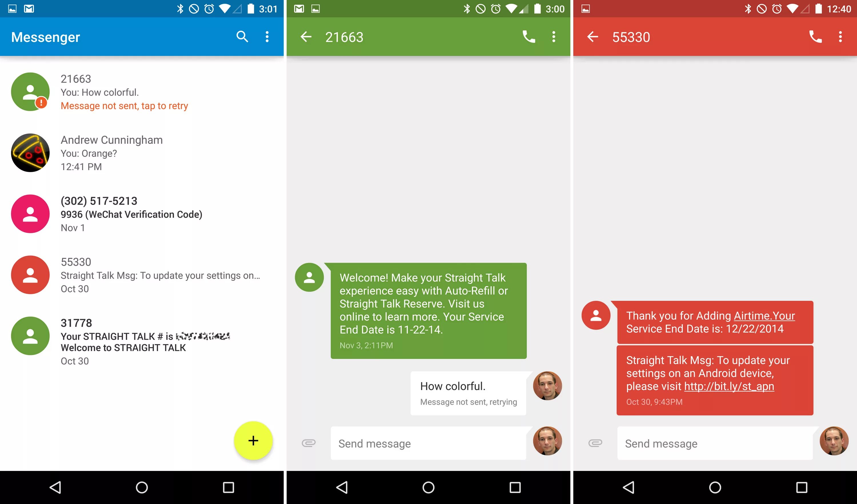Viewport: 857px width, 504px height.
Task: Tap Send message input field in 55330
Action: click(x=716, y=443)
